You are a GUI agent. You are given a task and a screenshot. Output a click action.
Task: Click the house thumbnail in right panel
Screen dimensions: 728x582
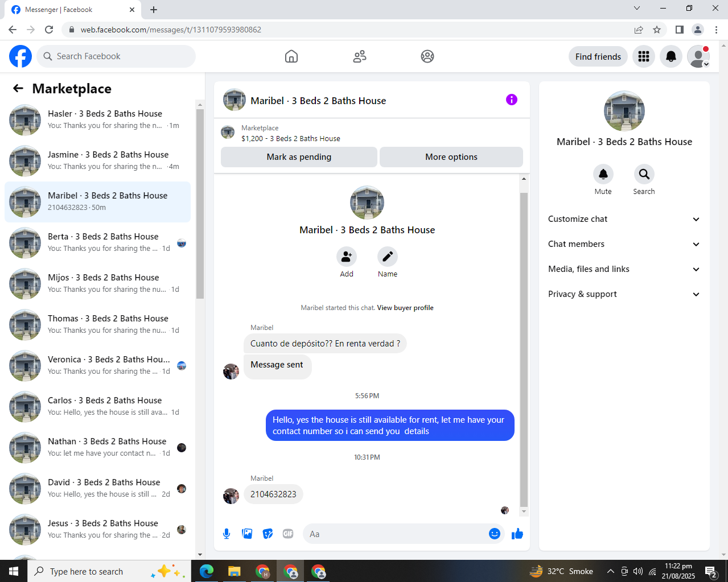pos(624,111)
